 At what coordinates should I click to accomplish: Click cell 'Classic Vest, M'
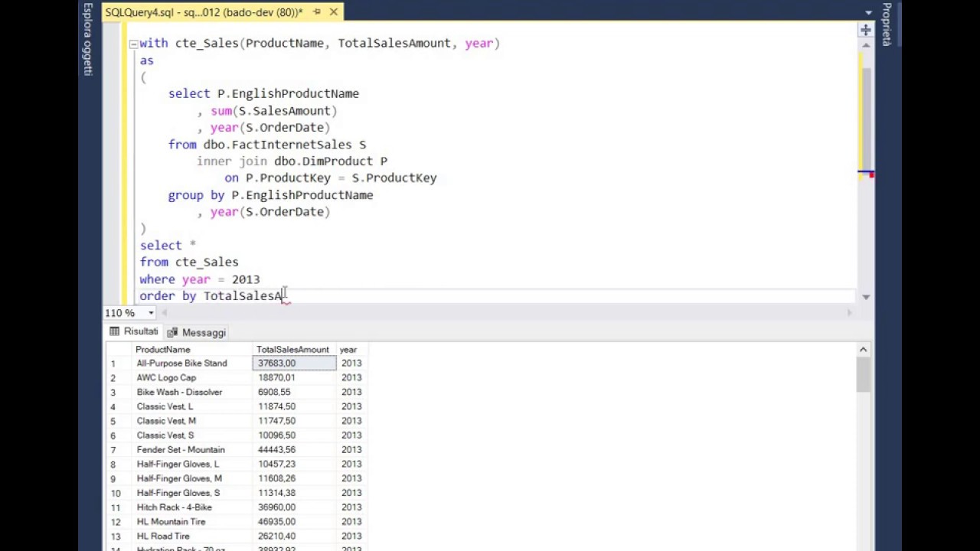click(x=192, y=421)
